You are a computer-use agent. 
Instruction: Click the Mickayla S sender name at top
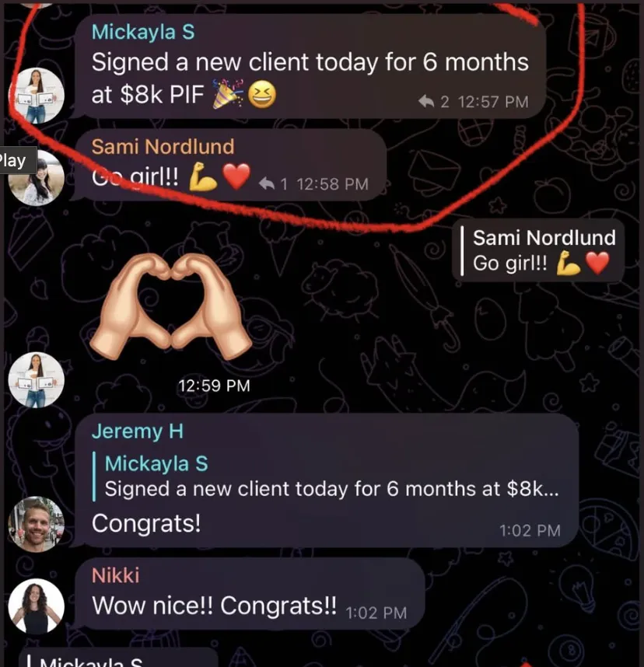143,32
